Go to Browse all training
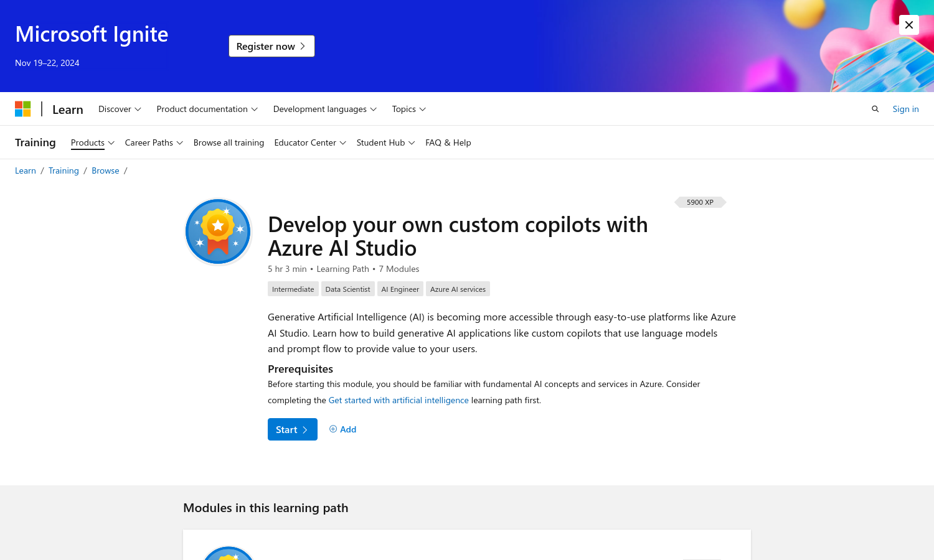This screenshot has width=934, height=560. tap(229, 142)
